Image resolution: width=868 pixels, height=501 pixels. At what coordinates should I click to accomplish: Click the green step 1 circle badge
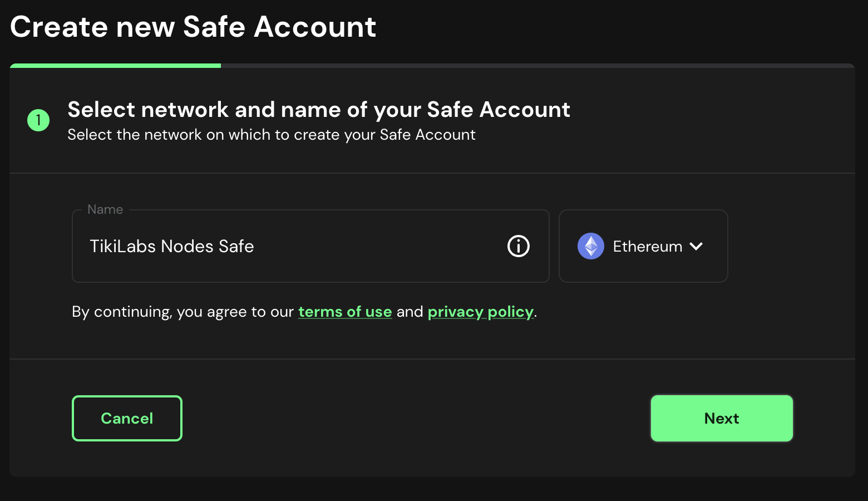38,120
